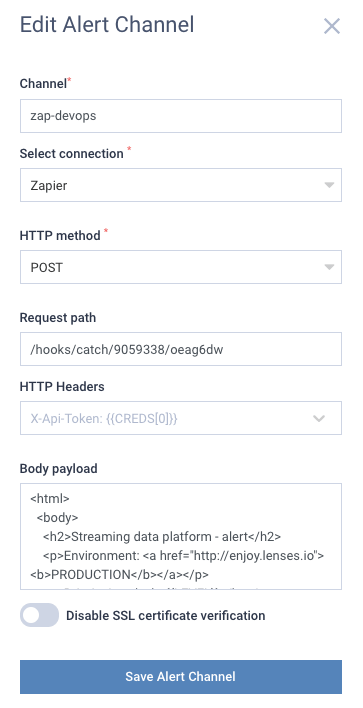363x708 pixels.
Task: Click the chevron icon in HTTP Headers
Action: pyautogui.click(x=319, y=419)
